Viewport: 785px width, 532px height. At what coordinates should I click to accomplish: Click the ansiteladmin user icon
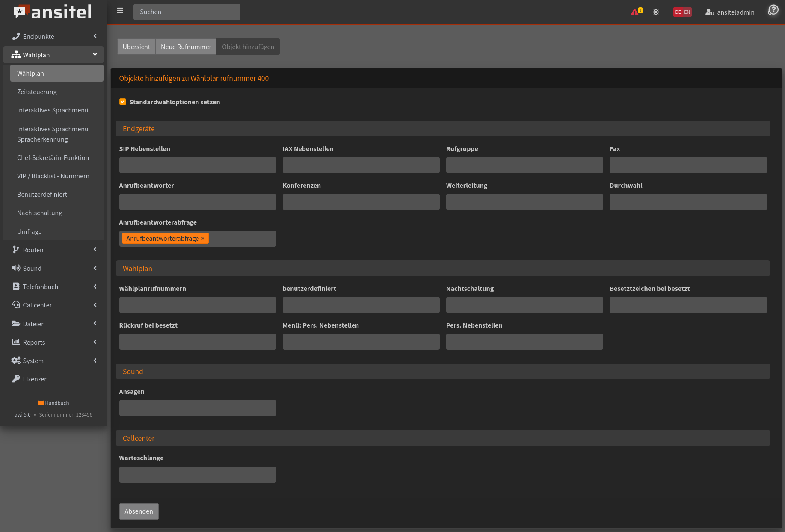click(x=709, y=12)
